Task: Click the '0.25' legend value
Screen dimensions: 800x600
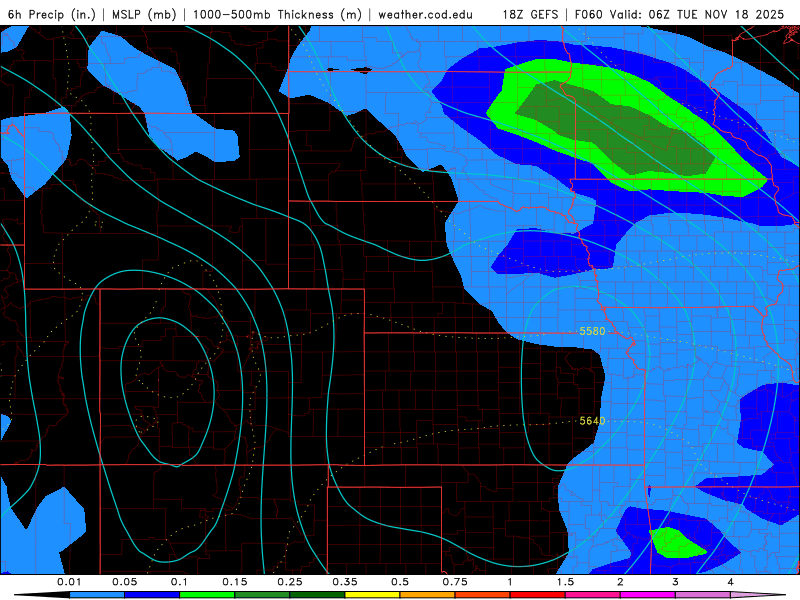Action: tap(290, 582)
